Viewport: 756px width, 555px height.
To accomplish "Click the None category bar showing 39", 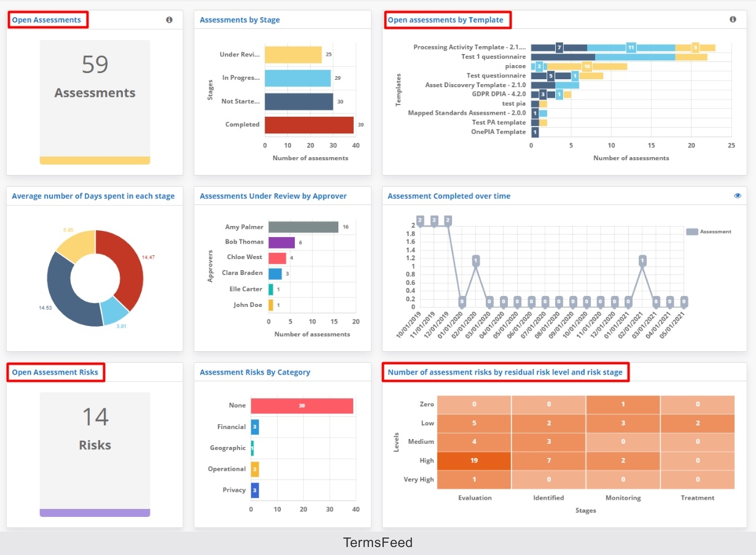I will point(302,406).
